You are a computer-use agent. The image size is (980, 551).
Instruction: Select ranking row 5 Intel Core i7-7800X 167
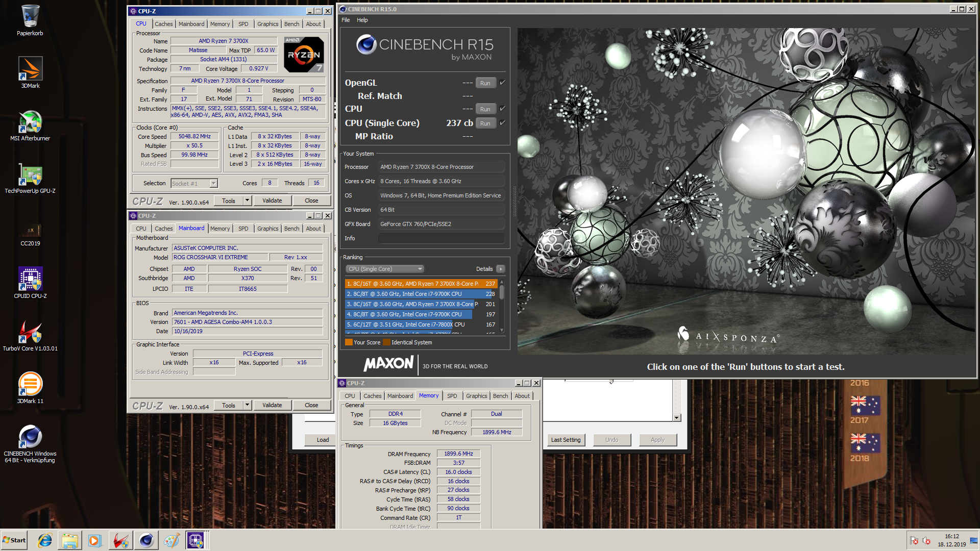click(421, 324)
